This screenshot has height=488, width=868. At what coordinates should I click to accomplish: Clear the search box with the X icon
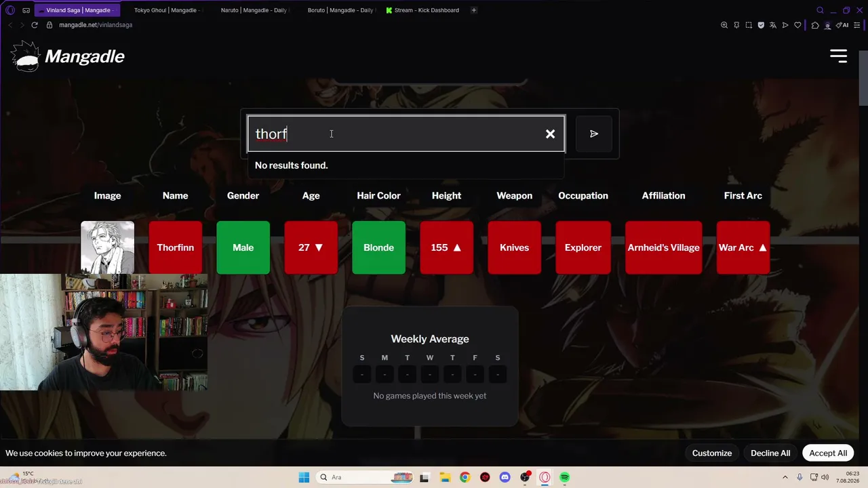[550, 134]
